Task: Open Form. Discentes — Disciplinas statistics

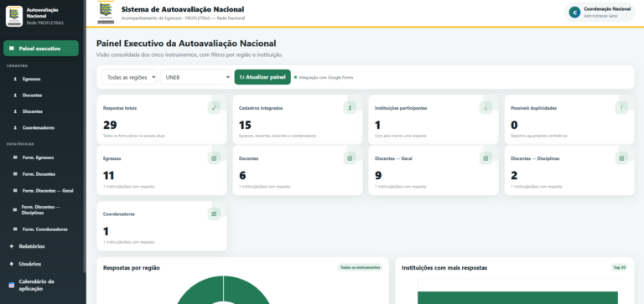Action: (x=41, y=210)
